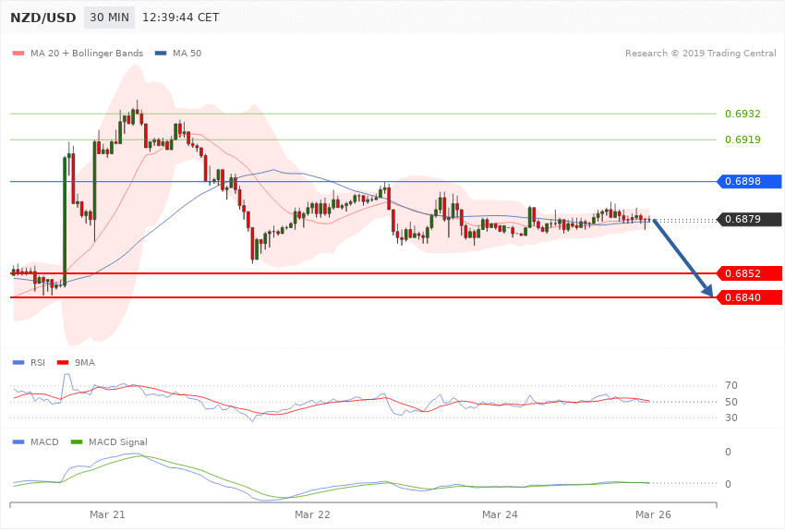Viewport: 785px width, 532px height.
Task: Click the MACD legend blue swatch
Action: point(18,441)
